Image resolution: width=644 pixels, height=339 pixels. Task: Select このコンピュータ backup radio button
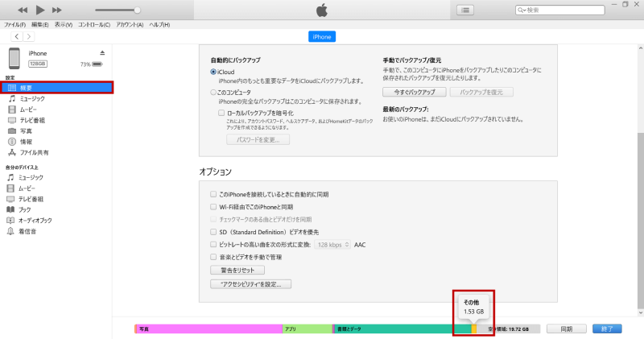pyautogui.click(x=213, y=93)
